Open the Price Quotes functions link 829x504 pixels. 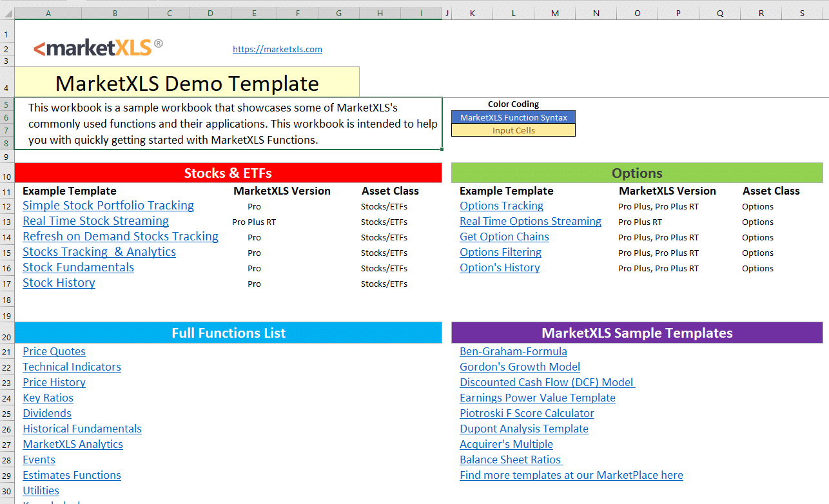click(54, 351)
